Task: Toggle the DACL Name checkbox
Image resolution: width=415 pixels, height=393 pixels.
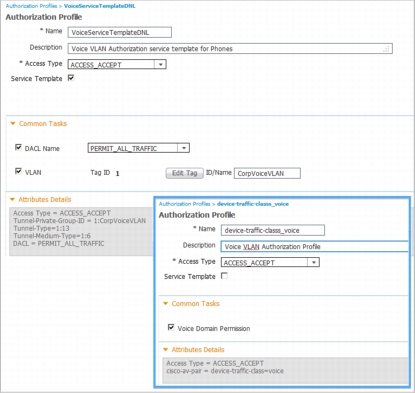Action: point(18,147)
